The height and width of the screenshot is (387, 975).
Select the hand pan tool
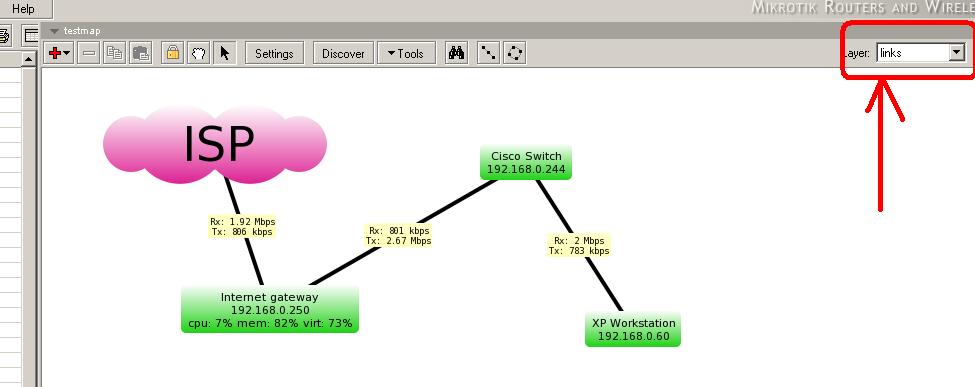pyautogui.click(x=198, y=54)
